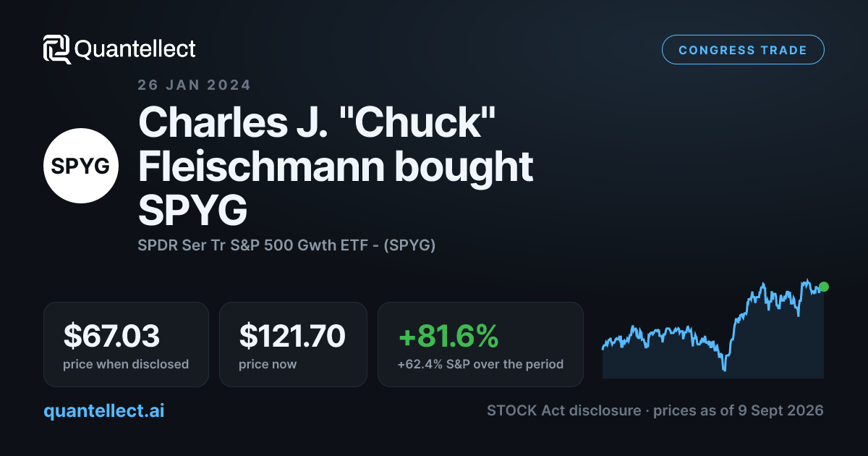The height and width of the screenshot is (456, 868).
Task: Click the SPYG price sparkline chart
Action: click(713, 329)
